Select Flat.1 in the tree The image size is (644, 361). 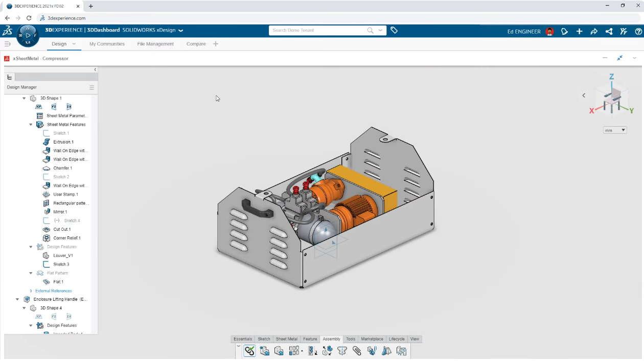coord(58,282)
